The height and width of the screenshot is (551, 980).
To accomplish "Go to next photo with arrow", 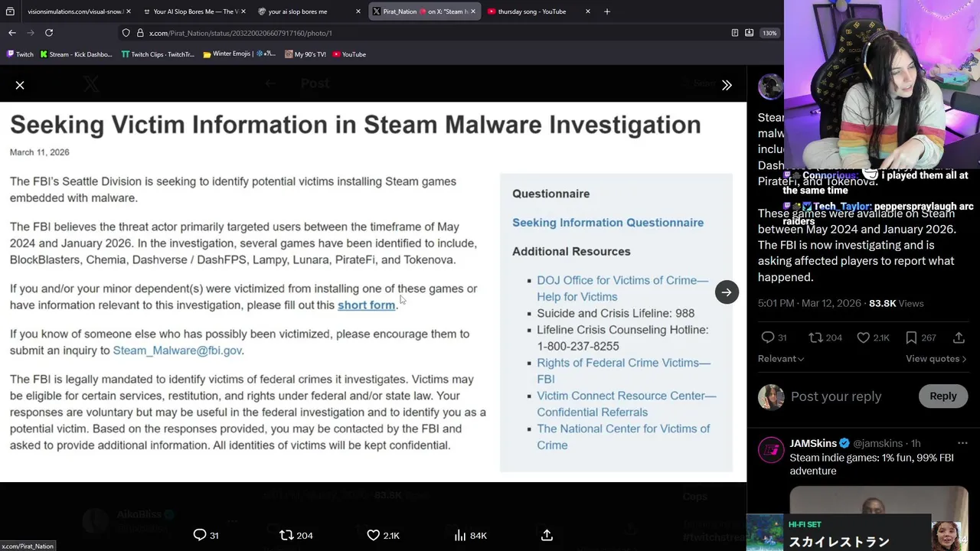I will click(x=727, y=292).
